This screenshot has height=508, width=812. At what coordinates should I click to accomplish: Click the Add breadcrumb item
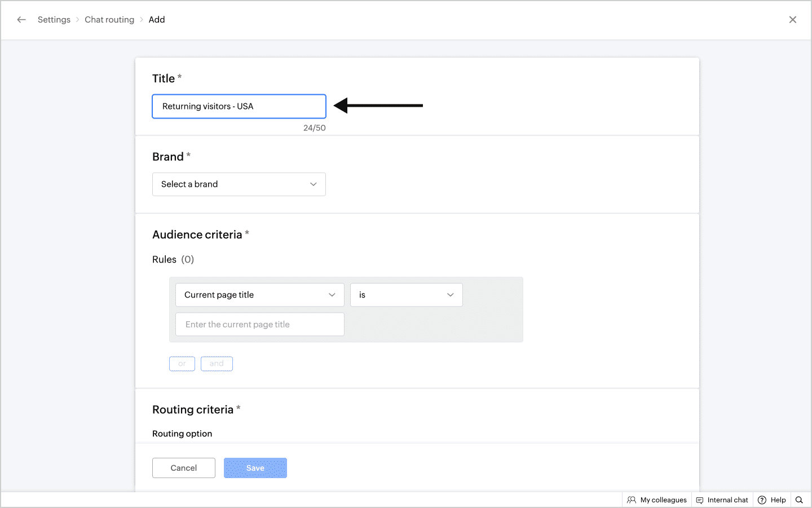(157, 20)
